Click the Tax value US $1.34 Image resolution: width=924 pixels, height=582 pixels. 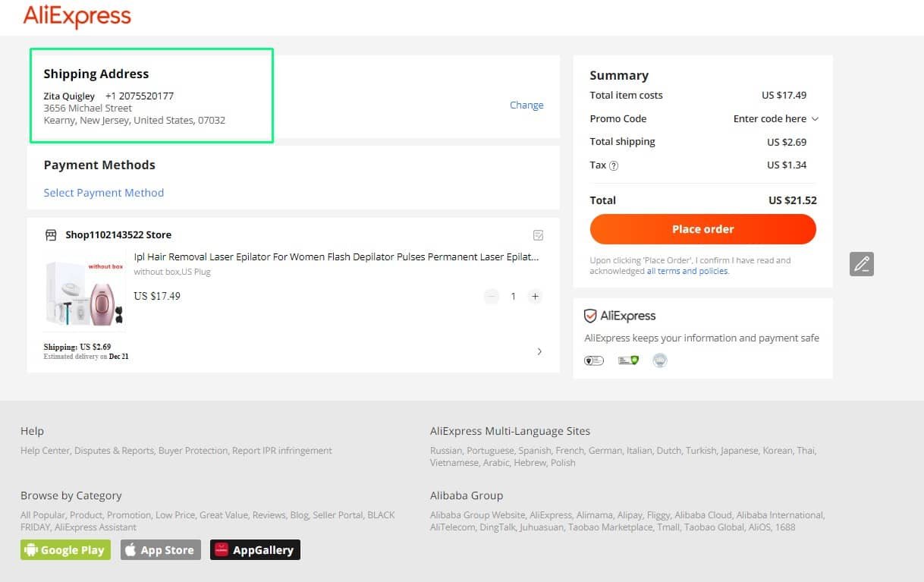[787, 165]
